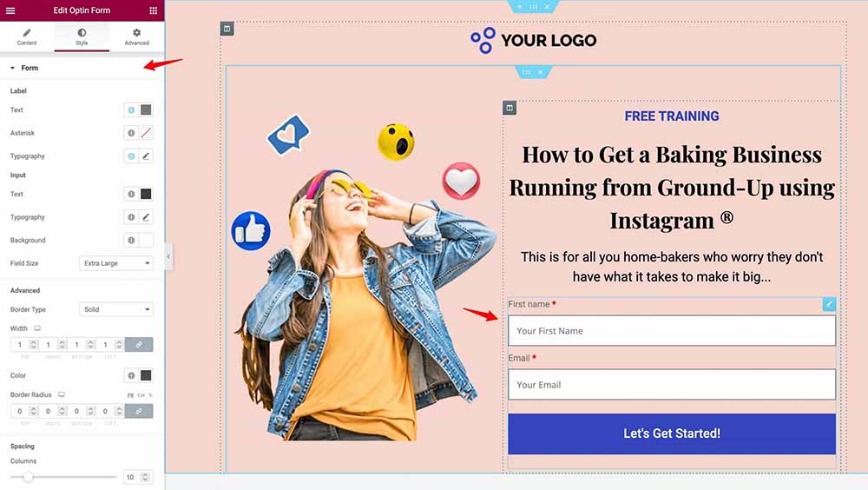
Task: Click the Input Typography pencil icon
Action: click(x=146, y=217)
